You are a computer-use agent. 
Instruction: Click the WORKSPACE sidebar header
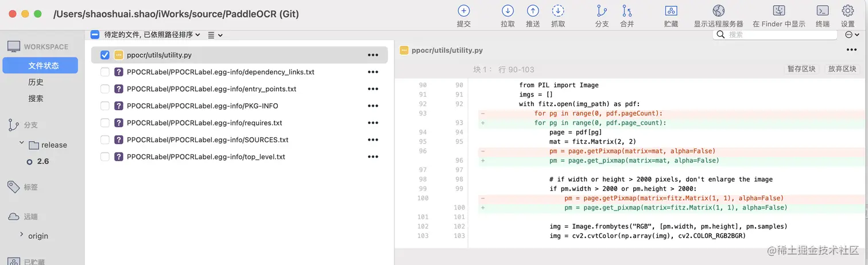tap(46, 47)
